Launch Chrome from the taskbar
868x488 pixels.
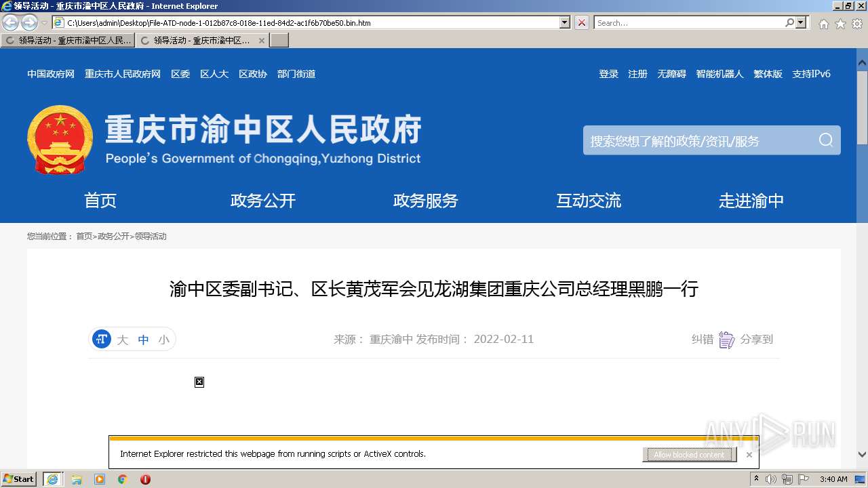coord(123,479)
